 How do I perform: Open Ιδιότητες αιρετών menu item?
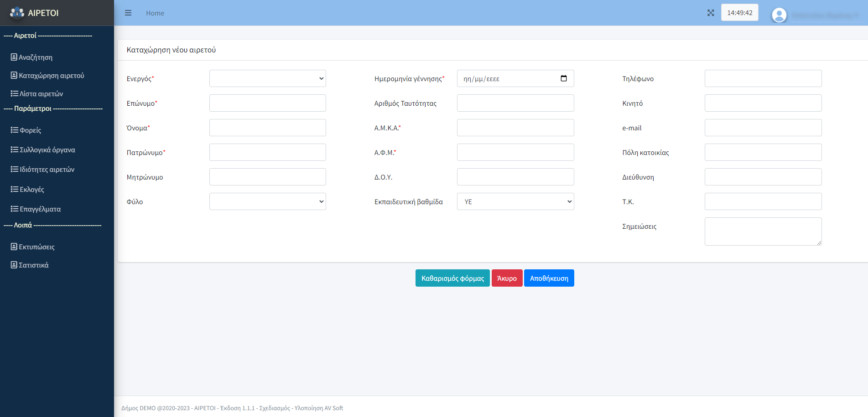pyautogui.click(x=47, y=170)
